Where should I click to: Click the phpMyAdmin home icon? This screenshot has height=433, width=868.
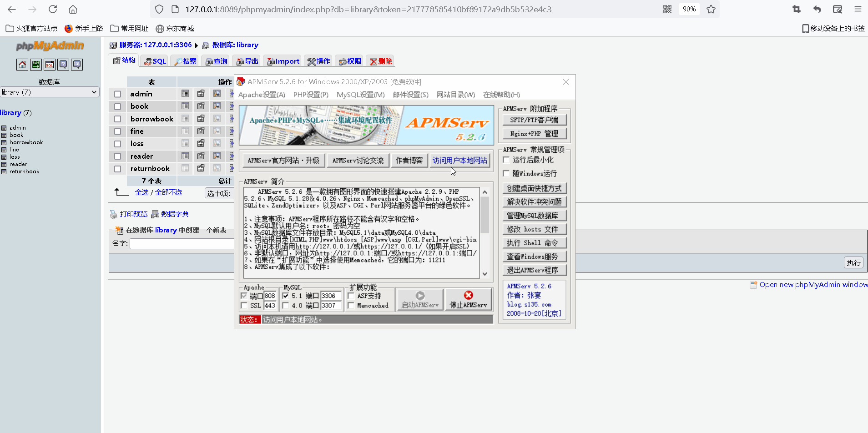tap(22, 65)
